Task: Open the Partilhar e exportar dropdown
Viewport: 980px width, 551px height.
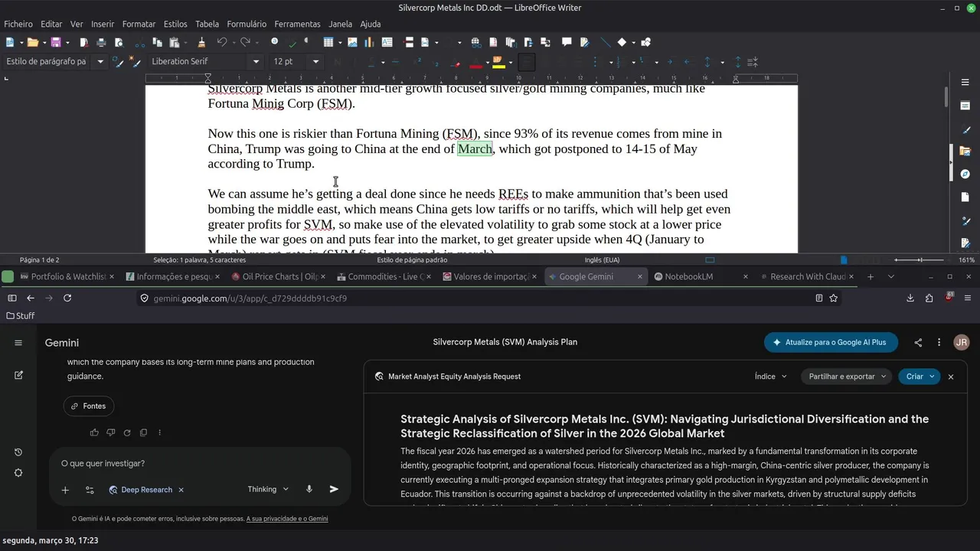Action: click(847, 377)
